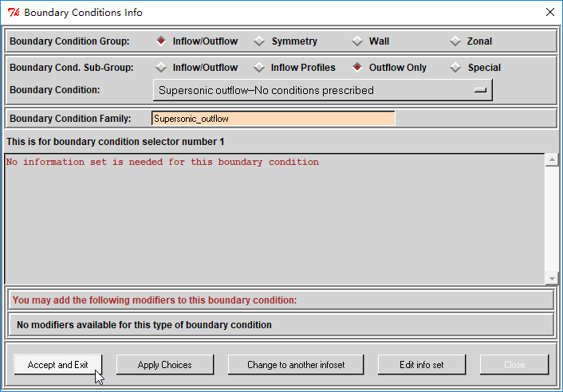
Task: Select the Inflow/Outflow boundary condition group
Action: pyautogui.click(x=162, y=41)
